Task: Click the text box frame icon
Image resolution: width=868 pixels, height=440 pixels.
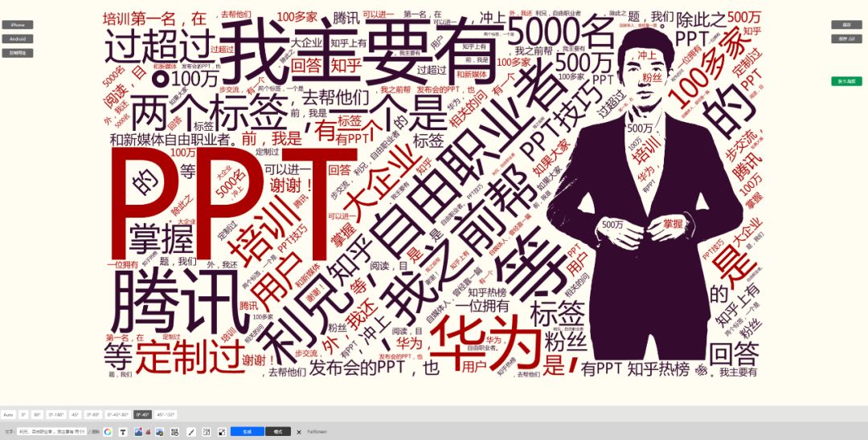Action: pyautogui.click(x=206, y=432)
